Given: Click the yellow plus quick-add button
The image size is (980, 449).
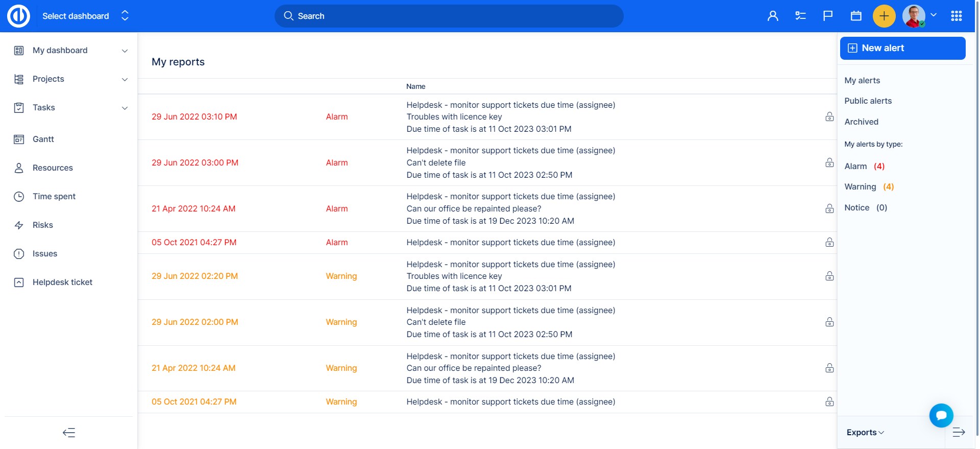Looking at the screenshot, I should pos(884,16).
